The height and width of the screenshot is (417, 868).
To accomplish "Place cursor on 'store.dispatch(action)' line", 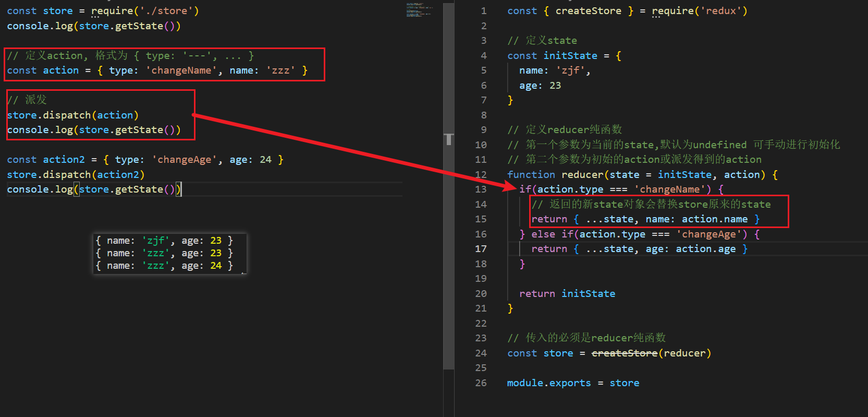I will tap(73, 115).
